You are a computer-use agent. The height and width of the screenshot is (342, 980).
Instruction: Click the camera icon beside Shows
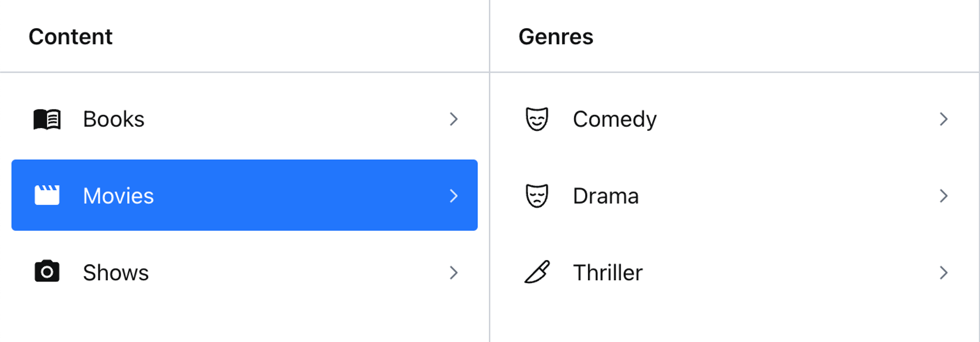click(47, 272)
